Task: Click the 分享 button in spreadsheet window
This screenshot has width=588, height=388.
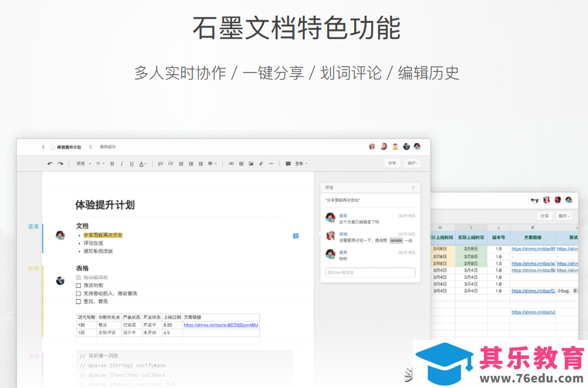Action: point(545,216)
